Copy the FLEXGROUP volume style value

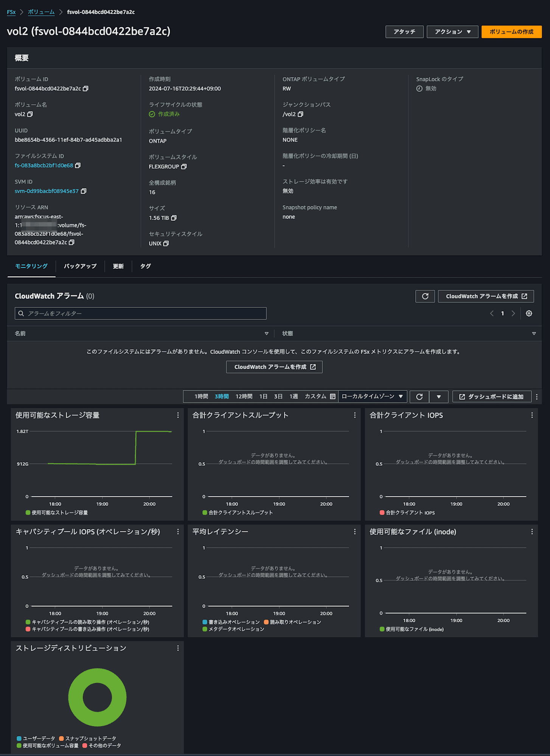[184, 167]
